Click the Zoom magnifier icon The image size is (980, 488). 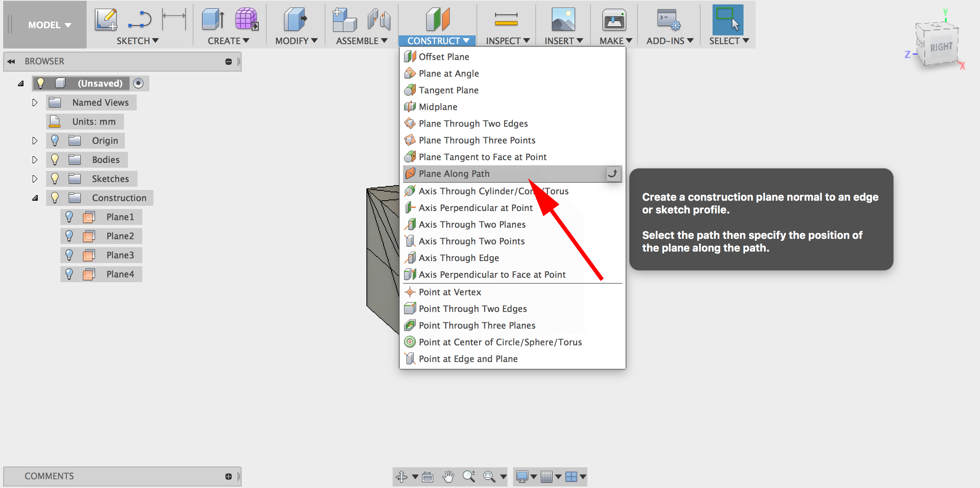tap(469, 476)
